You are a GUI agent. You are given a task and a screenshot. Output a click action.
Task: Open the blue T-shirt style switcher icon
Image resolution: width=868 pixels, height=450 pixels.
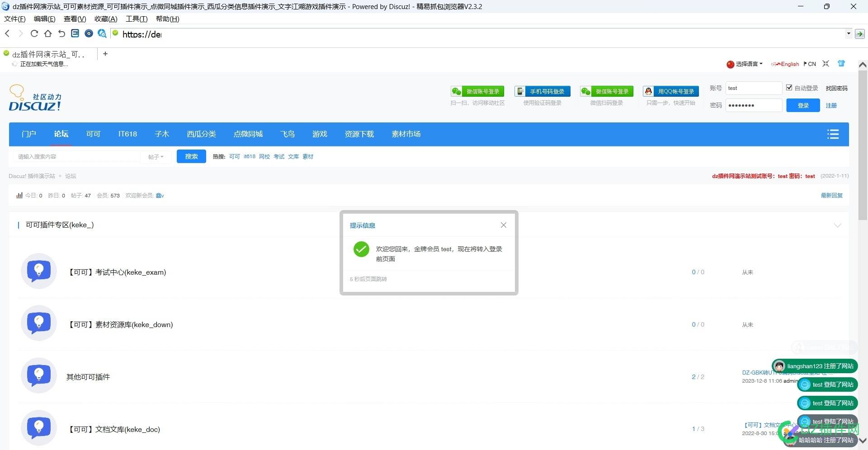pos(841,63)
